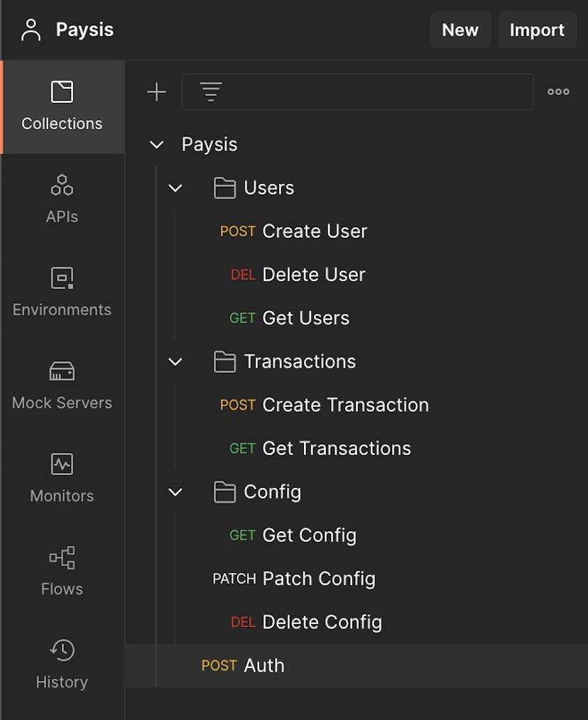The image size is (588, 720).
Task: Click the New button
Action: coord(460,30)
